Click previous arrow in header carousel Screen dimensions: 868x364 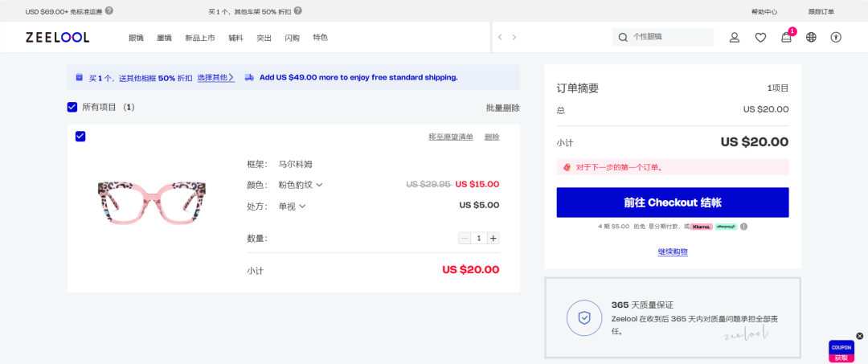click(500, 37)
